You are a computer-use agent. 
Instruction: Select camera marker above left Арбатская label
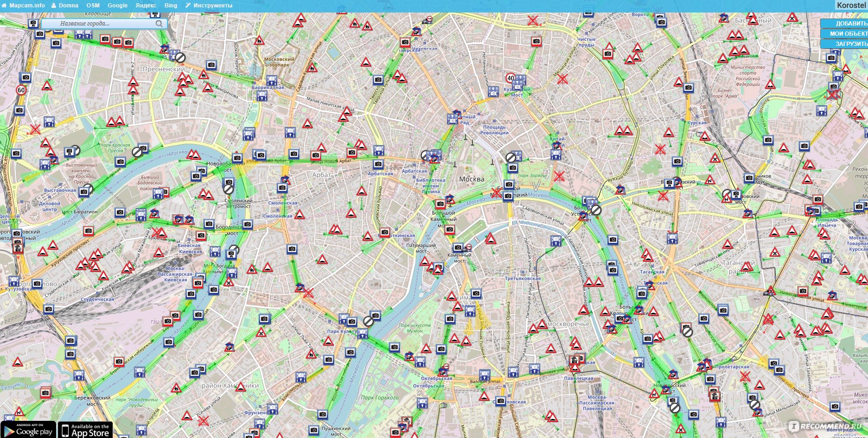[378, 164]
